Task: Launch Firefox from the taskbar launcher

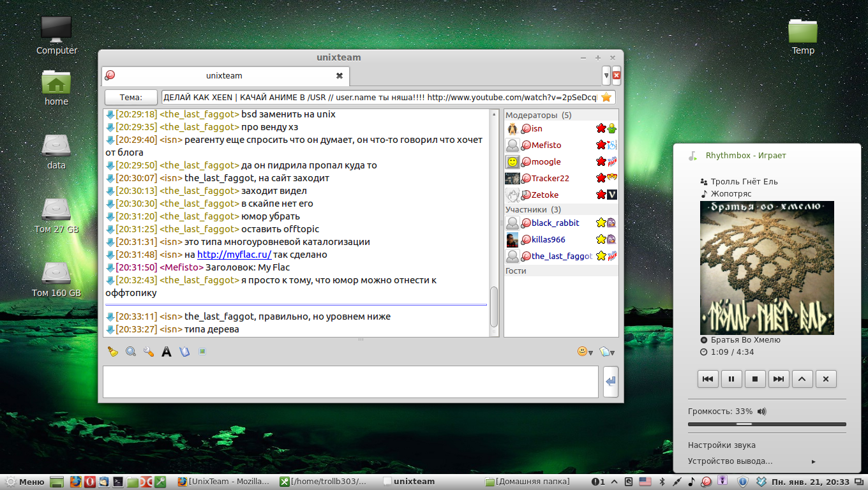Action: tap(76, 482)
